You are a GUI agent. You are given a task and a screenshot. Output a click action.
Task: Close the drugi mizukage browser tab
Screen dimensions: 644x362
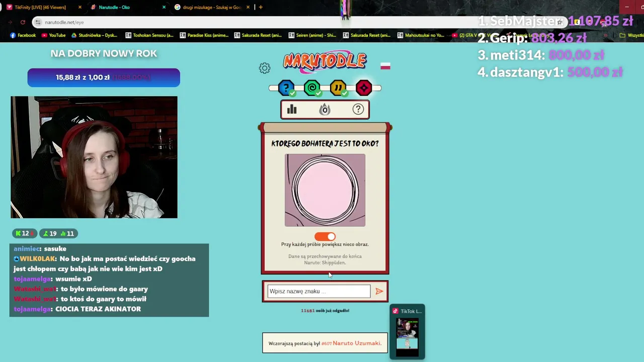pyautogui.click(x=247, y=7)
